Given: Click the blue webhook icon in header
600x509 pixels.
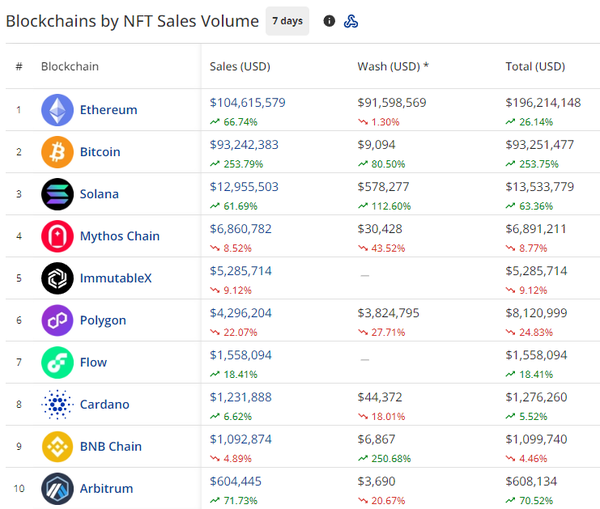Looking at the screenshot, I should pos(351,21).
